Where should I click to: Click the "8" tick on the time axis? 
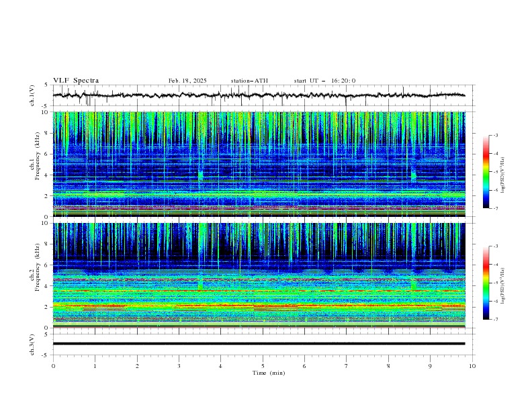pos(388,366)
